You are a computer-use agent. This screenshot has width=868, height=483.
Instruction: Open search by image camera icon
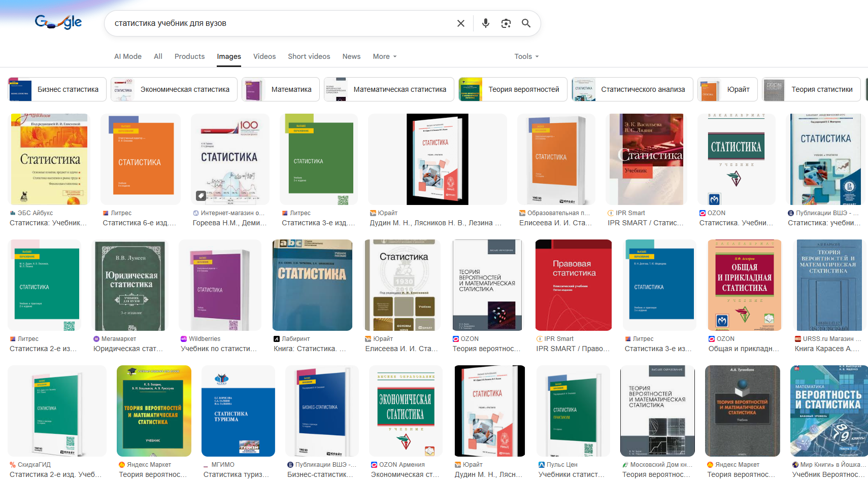[x=506, y=23]
